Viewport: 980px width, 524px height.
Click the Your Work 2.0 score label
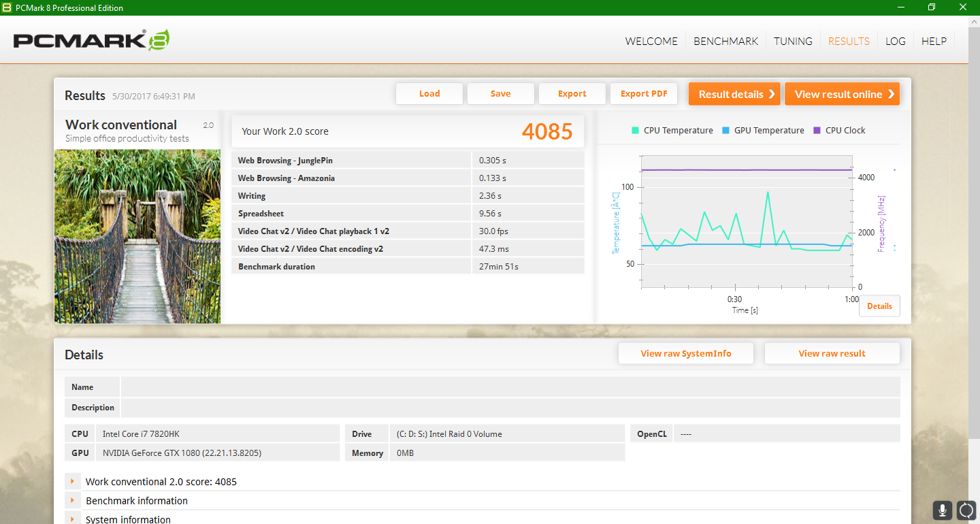click(x=285, y=131)
